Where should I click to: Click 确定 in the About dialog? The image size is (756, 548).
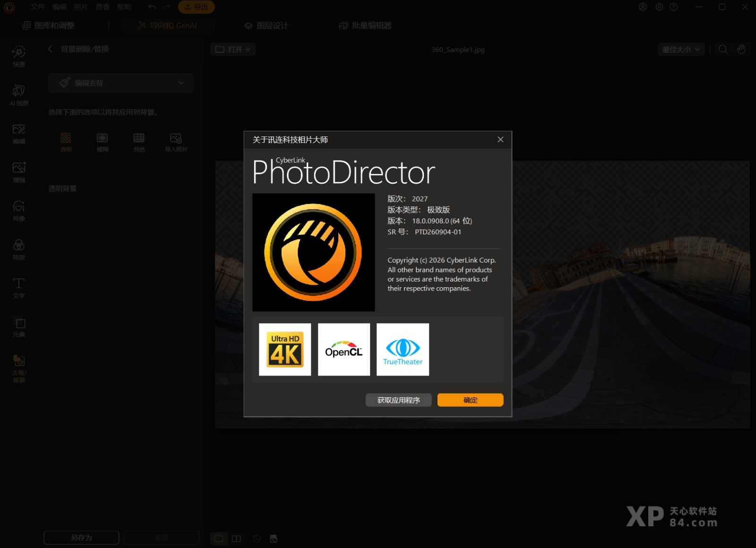pyautogui.click(x=470, y=400)
